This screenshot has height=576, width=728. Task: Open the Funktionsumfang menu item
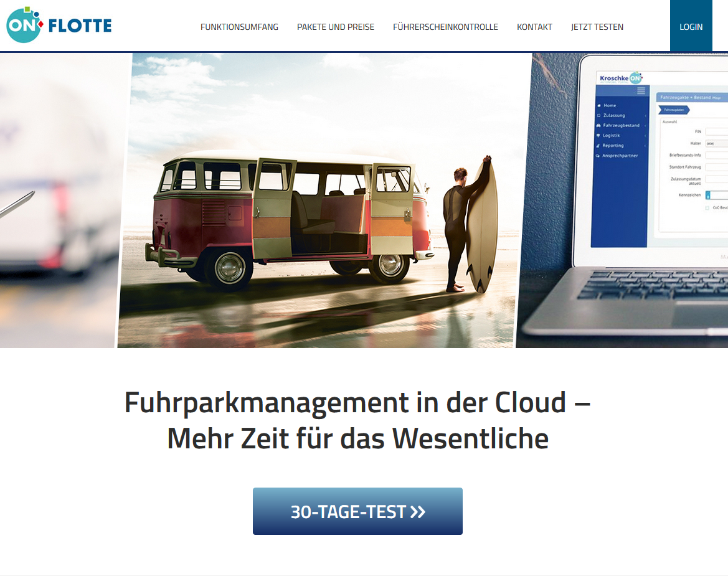click(x=239, y=27)
